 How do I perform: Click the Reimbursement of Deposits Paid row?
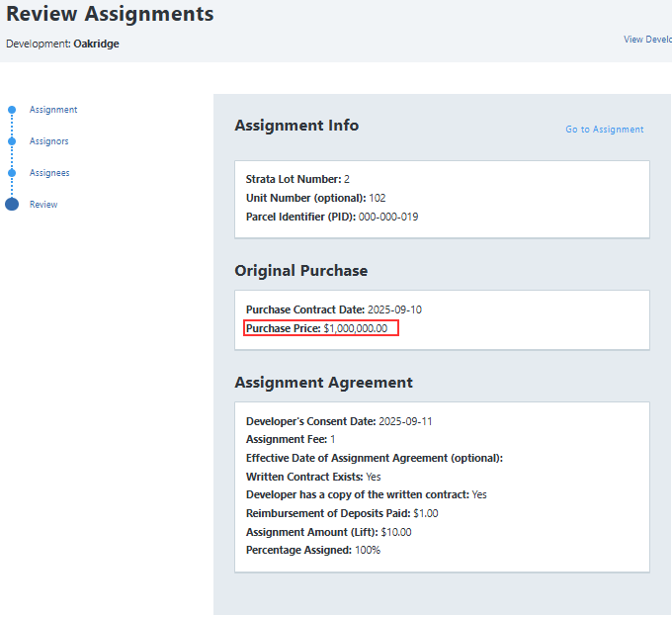coord(342,513)
